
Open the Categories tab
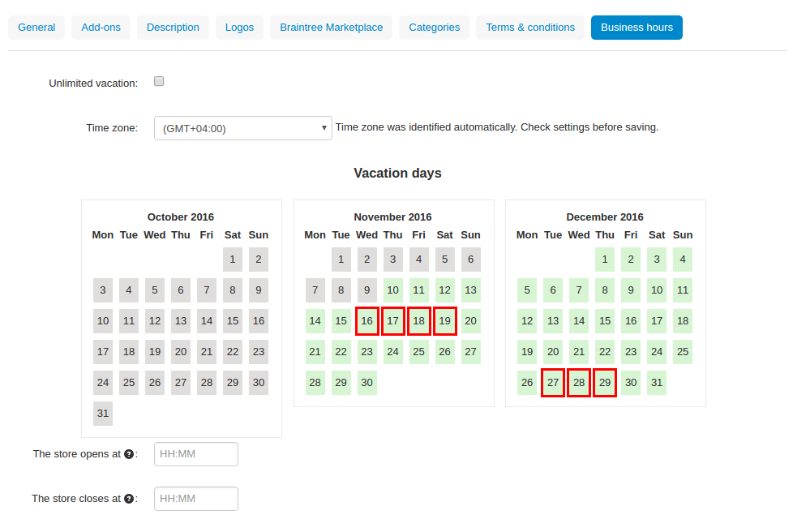tap(435, 28)
